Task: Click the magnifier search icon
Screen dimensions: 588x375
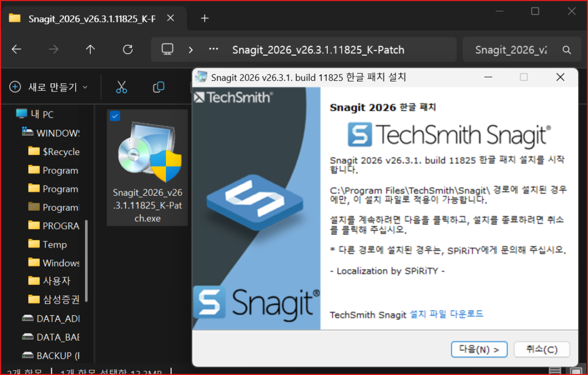Action: [x=567, y=50]
